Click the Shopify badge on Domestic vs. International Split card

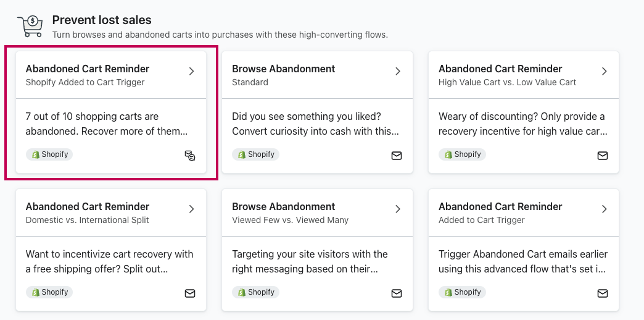(49, 292)
